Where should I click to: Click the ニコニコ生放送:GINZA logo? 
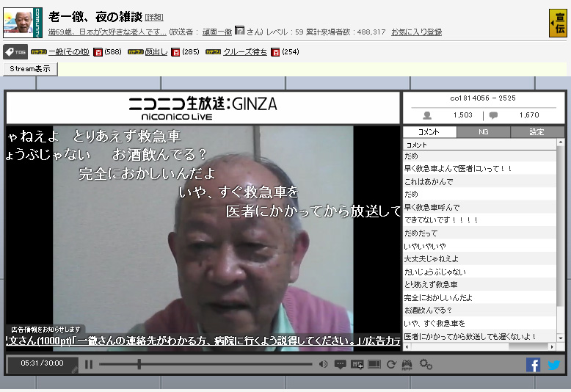[x=203, y=108]
